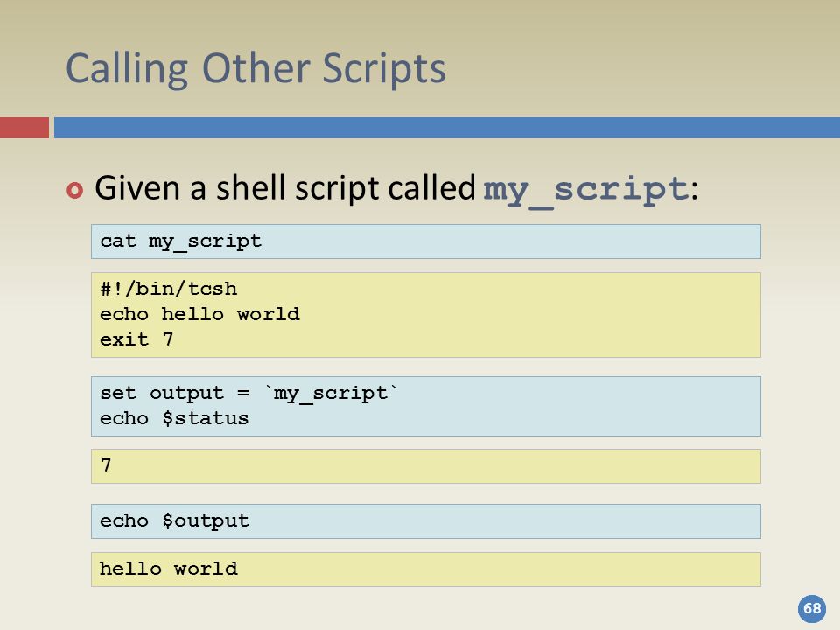The width and height of the screenshot is (840, 630).
Task: Click the bullet text 'Given a shell script called'
Action: [x=285, y=188]
